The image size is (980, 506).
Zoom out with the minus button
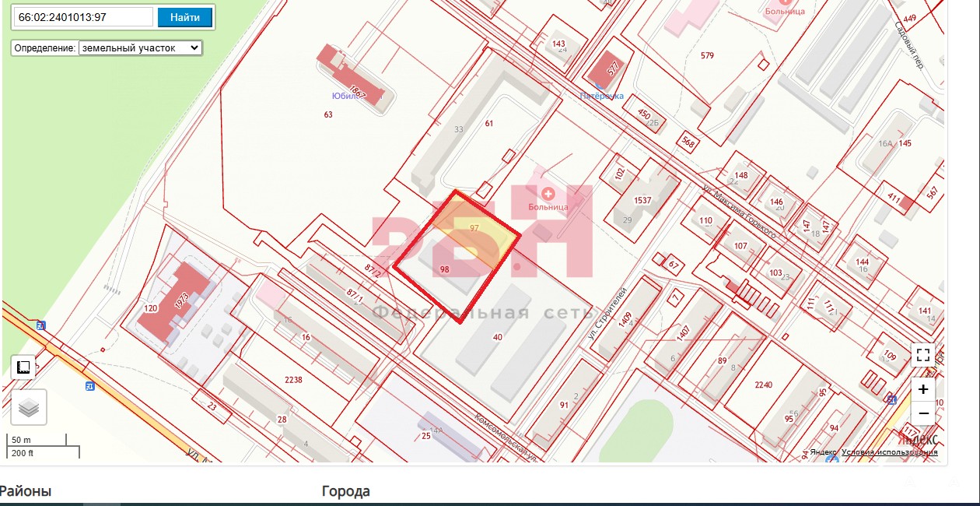tap(923, 413)
